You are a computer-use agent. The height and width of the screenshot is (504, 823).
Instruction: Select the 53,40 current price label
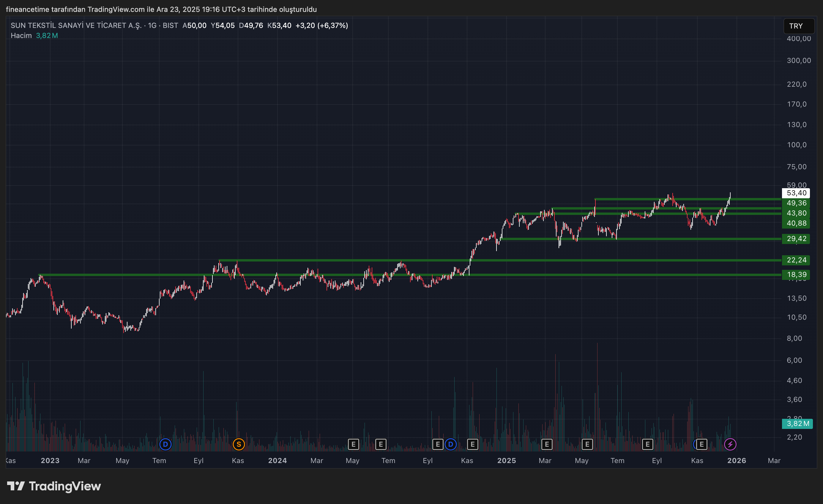(x=796, y=193)
